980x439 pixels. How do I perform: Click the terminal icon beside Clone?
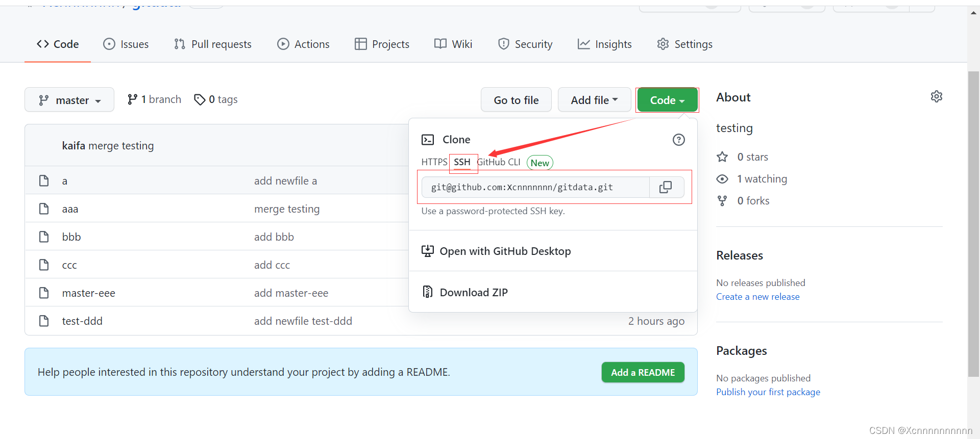428,140
